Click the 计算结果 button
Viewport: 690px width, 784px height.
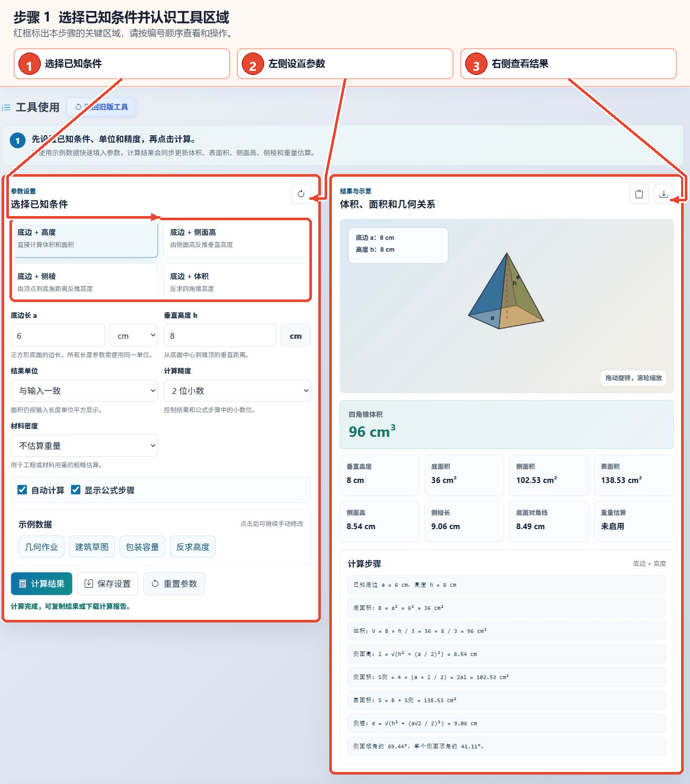click(x=41, y=584)
